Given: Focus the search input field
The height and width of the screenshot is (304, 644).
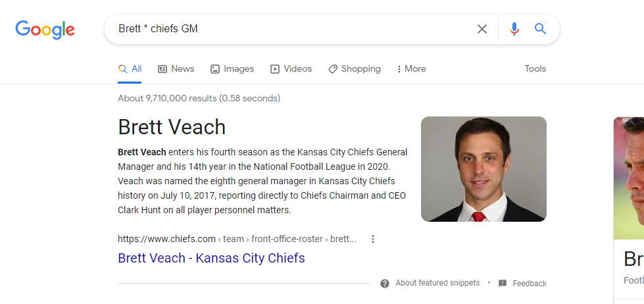Looking at the screenshot, I should (x=289, y=29).
